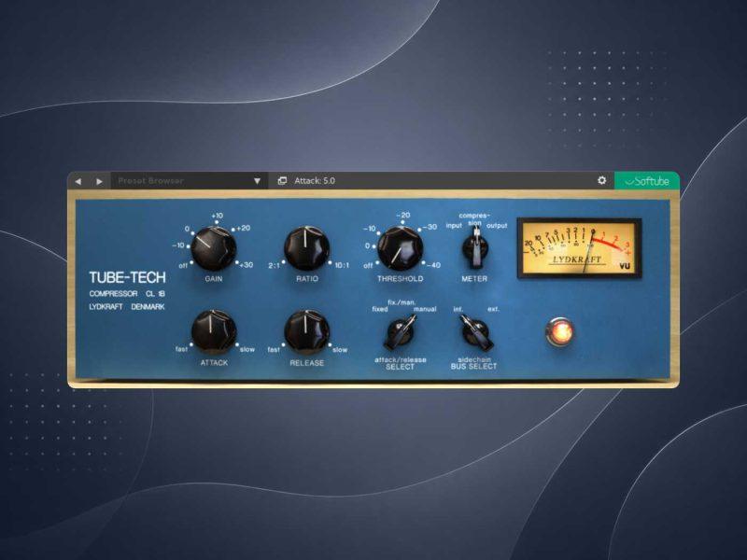Toggle the attack/release SELECT switch
Image resolution: width=747 pixels, height=560 pixels.
pyautogui.click(x=401, y=332)
